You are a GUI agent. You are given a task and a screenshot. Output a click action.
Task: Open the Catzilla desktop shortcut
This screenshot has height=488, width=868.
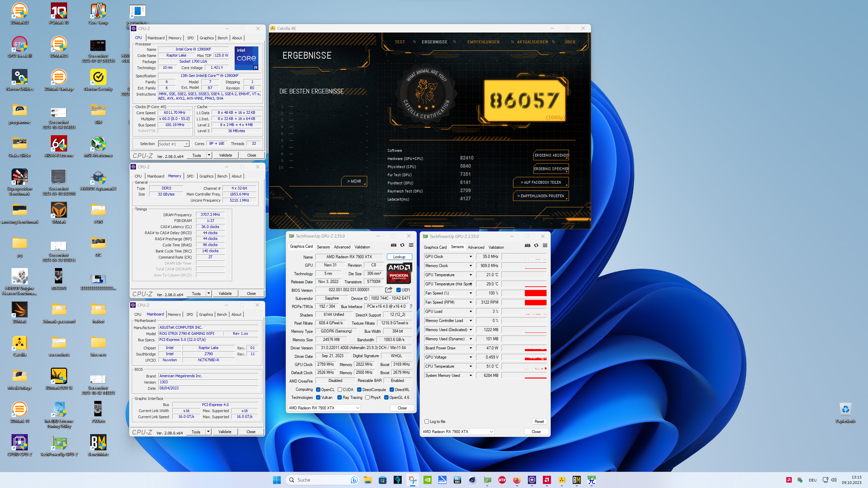point(20,346)
